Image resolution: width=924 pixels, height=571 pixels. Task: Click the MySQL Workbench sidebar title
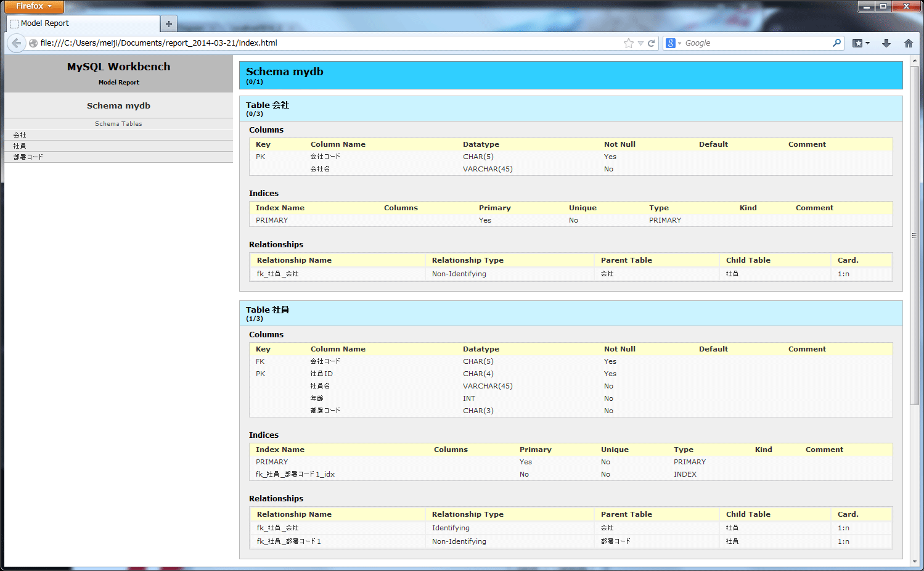click(x=118, y=67)
